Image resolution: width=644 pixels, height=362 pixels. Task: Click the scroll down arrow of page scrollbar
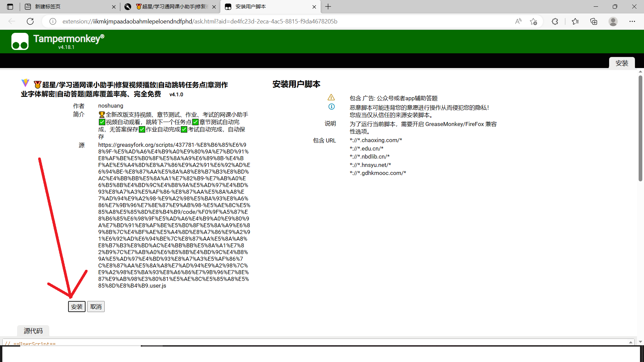point(640,342)
